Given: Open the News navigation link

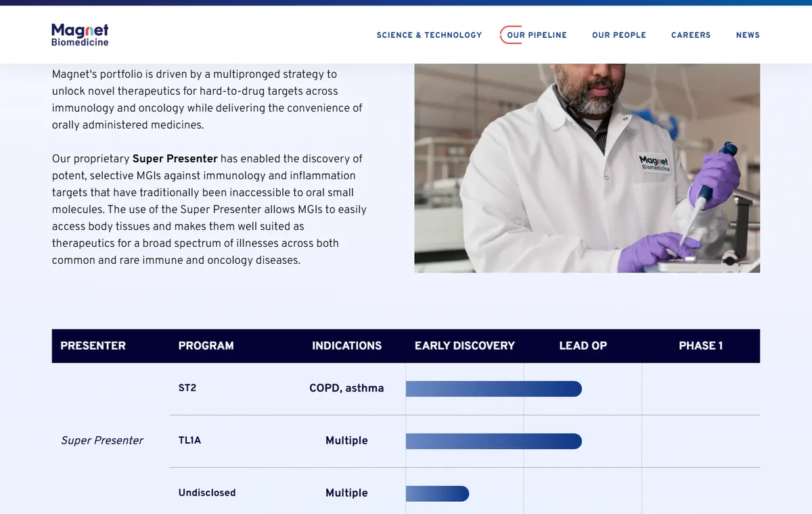Looking at the screenshot, I should coord(748,35).
